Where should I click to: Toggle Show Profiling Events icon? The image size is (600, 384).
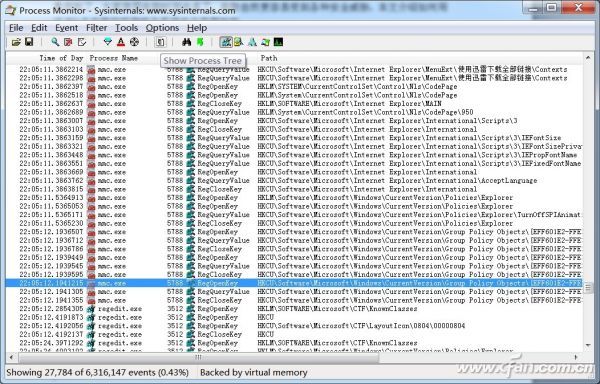279,42
